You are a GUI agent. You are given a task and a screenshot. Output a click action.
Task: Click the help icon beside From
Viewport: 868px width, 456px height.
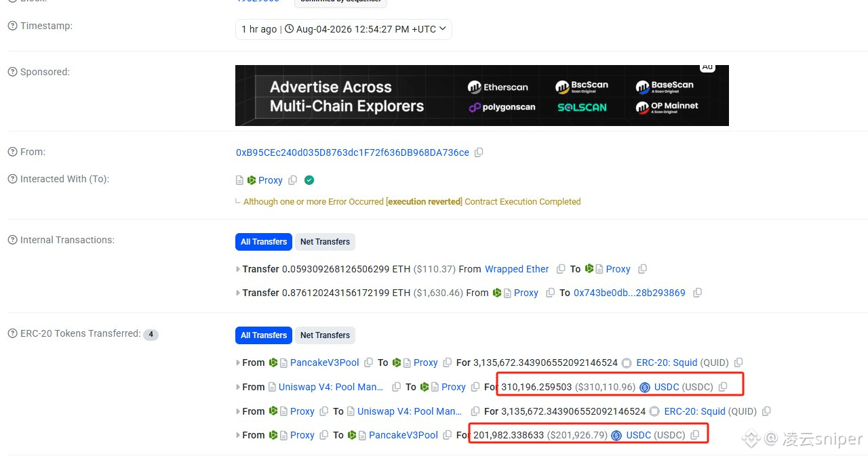click(12, 152)
